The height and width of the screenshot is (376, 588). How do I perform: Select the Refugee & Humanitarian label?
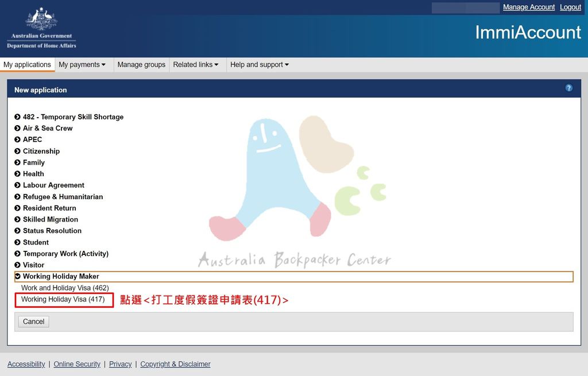tap(63, 196)
